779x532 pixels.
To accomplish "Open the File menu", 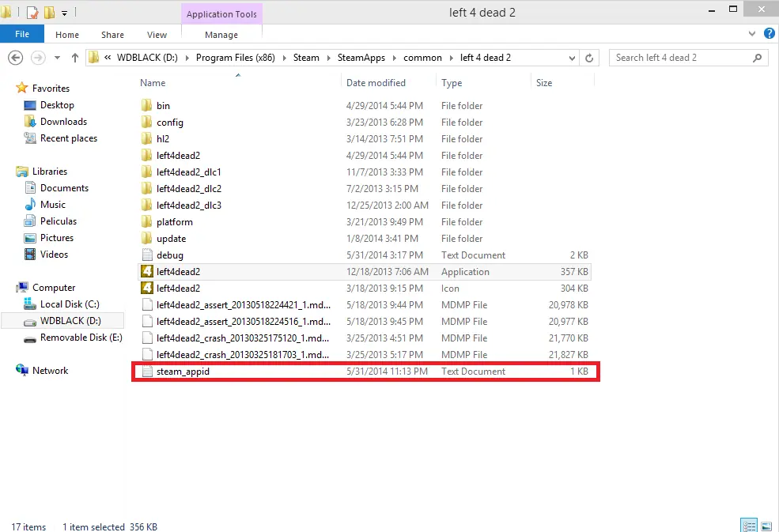I will 22,34.
